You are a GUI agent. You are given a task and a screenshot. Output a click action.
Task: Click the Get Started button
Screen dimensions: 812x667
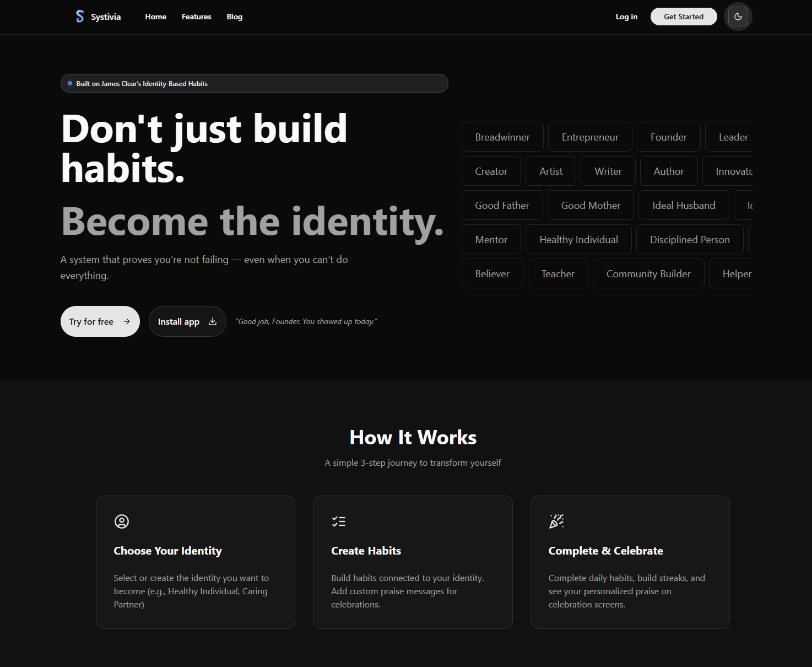coord(684,17)
